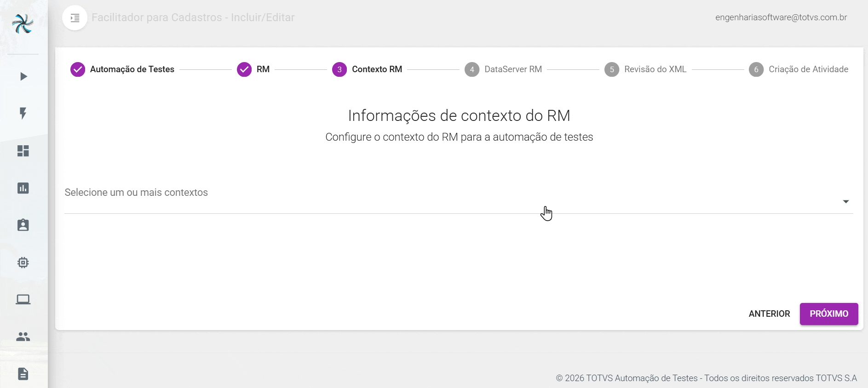This screenshot has width=868, height=388.
Task: Click the lightning bolt sidebar icon
Action: 23,114
